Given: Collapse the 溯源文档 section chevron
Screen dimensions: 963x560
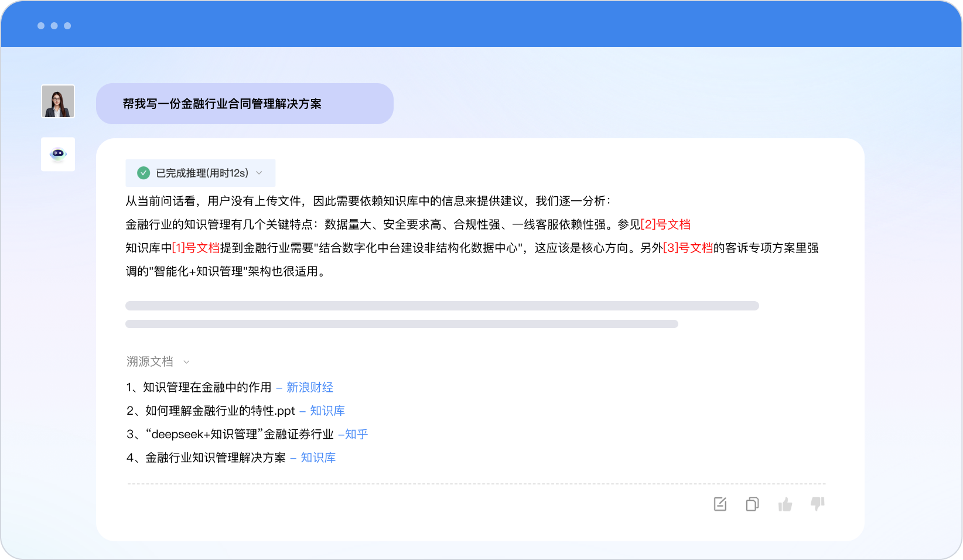Looking at the screenshot, I should 187,362.
